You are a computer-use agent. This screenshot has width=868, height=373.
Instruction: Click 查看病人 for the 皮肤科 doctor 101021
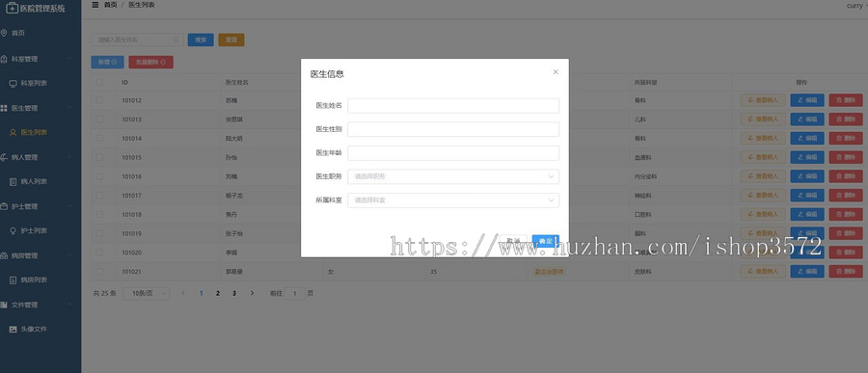pyautogui.click(x=763, y=271)
